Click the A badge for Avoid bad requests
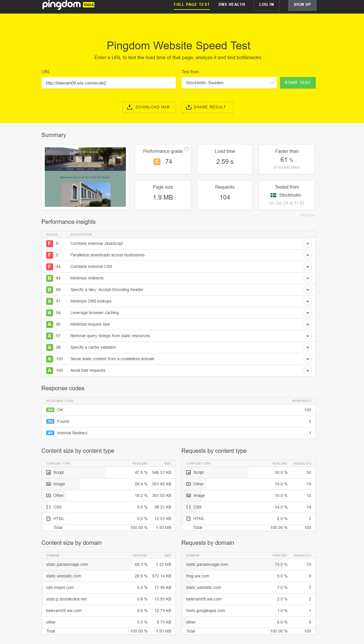Viewport: 364px width, 644px height. pyautogui.click(x=50, y=371)
